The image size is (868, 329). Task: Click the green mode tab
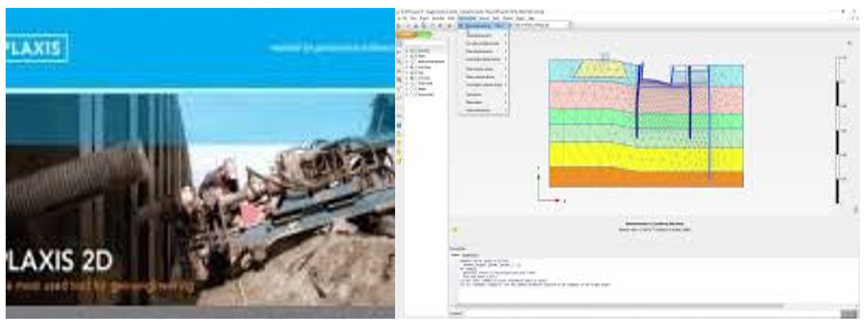[425, 35]
